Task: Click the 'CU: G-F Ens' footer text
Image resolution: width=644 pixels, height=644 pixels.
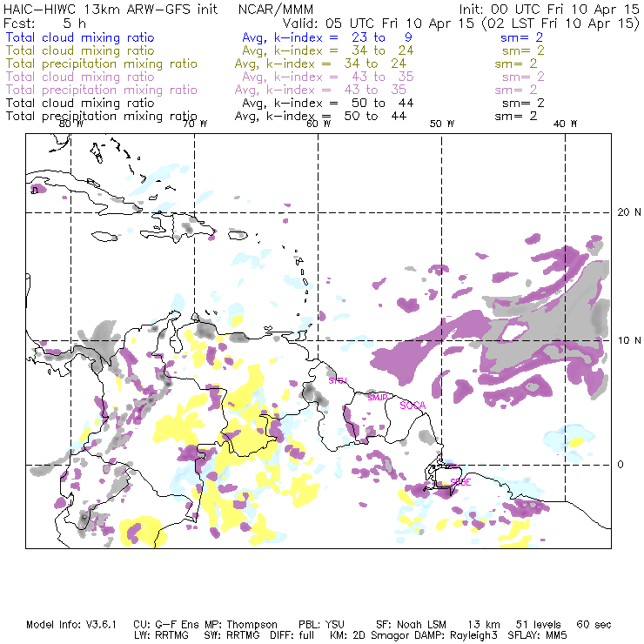Action: click(x=168, y=625)
